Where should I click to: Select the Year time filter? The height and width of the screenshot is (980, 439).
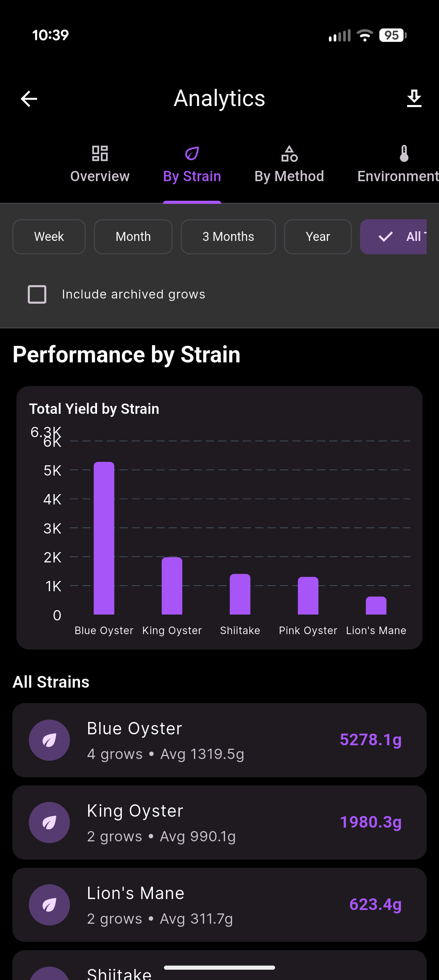pyautogui.click(x=318, y=237)
